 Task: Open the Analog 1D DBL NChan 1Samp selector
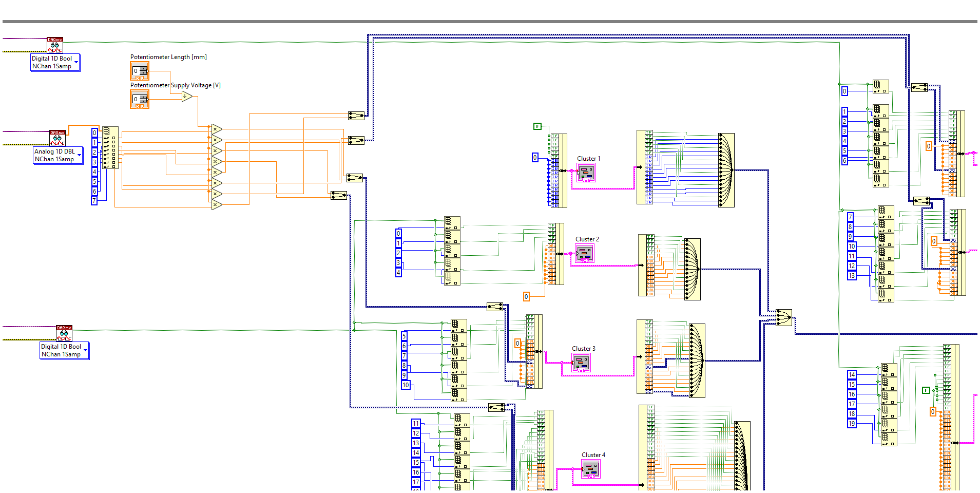58,156
